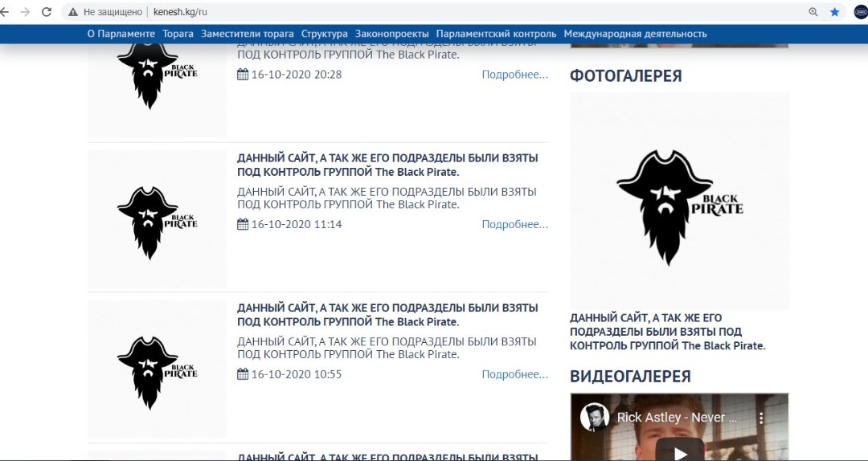The image size is (868, 461).
Task: Open Международная деятельность menu item
Action: coord(636,34)
